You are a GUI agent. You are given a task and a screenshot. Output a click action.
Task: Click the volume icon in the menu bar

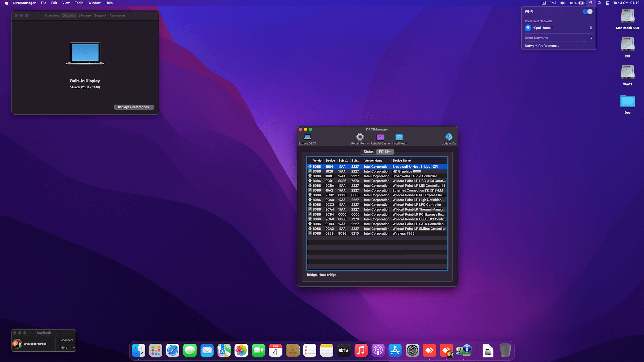pyautogui.click(x=562, y=3)
